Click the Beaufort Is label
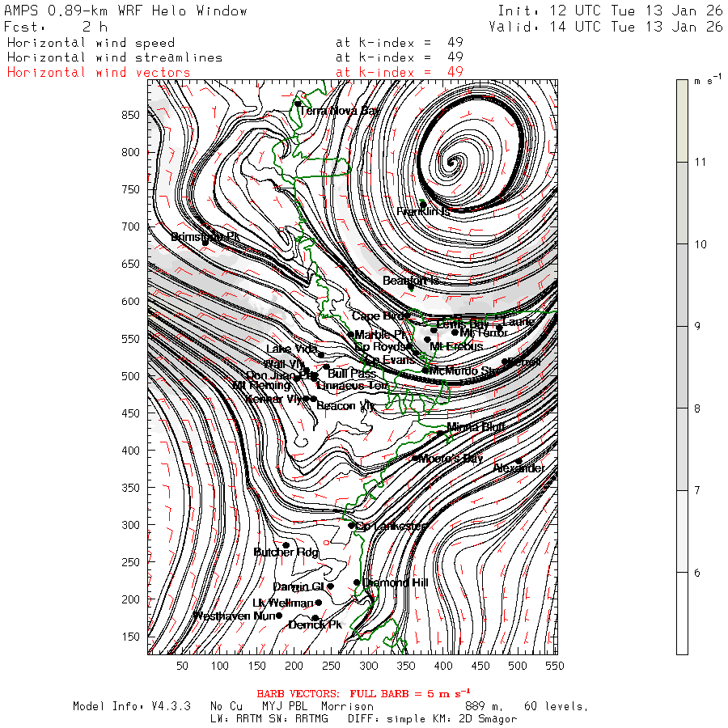Screen dimensions: 728x728 click(410, 281)
